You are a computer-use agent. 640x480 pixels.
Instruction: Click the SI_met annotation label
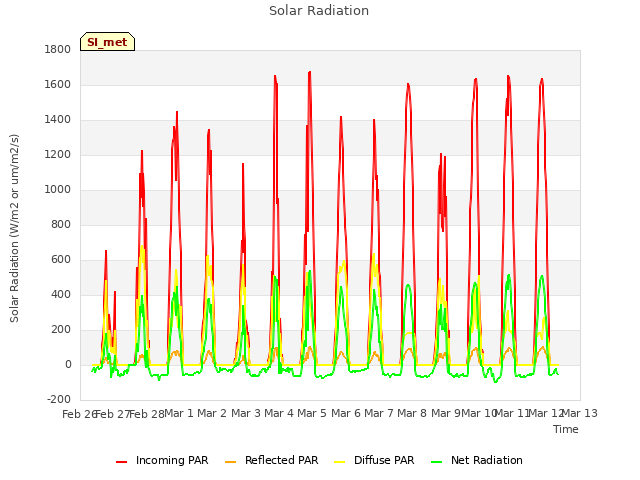click(x=107, y=42)
